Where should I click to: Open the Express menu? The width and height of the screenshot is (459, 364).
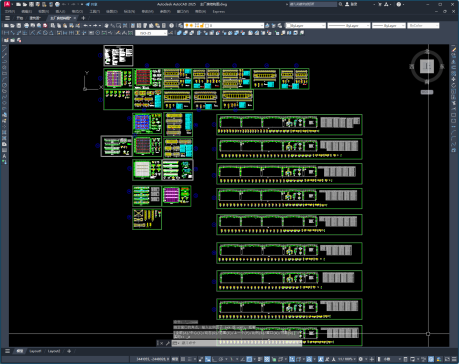pos(218,11)
